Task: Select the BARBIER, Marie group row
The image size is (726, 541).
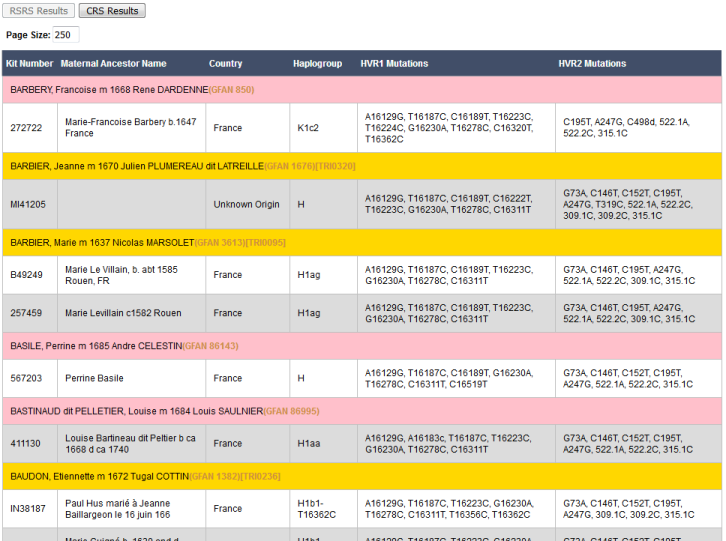Action: click(362, 243)
